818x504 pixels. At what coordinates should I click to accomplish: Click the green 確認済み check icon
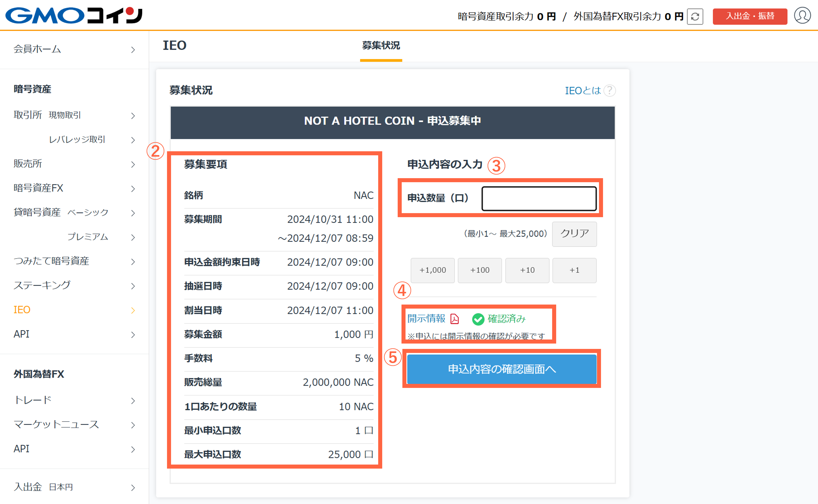[x=478, y=319]
